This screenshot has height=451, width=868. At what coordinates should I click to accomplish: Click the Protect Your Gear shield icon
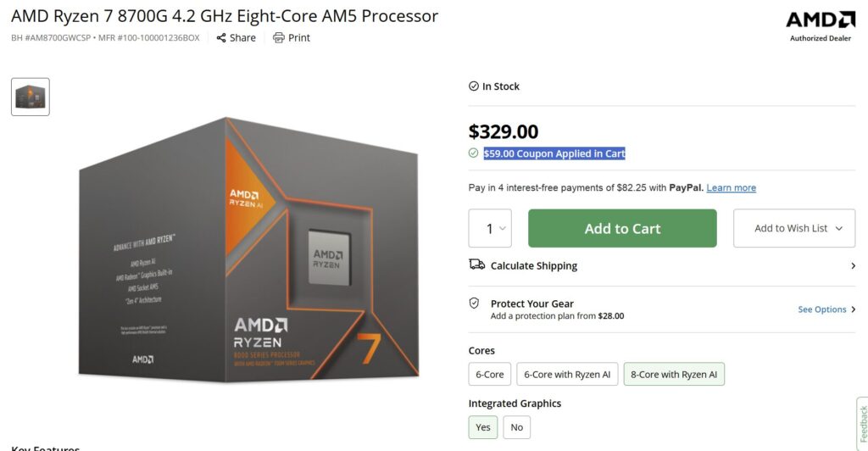474,303
